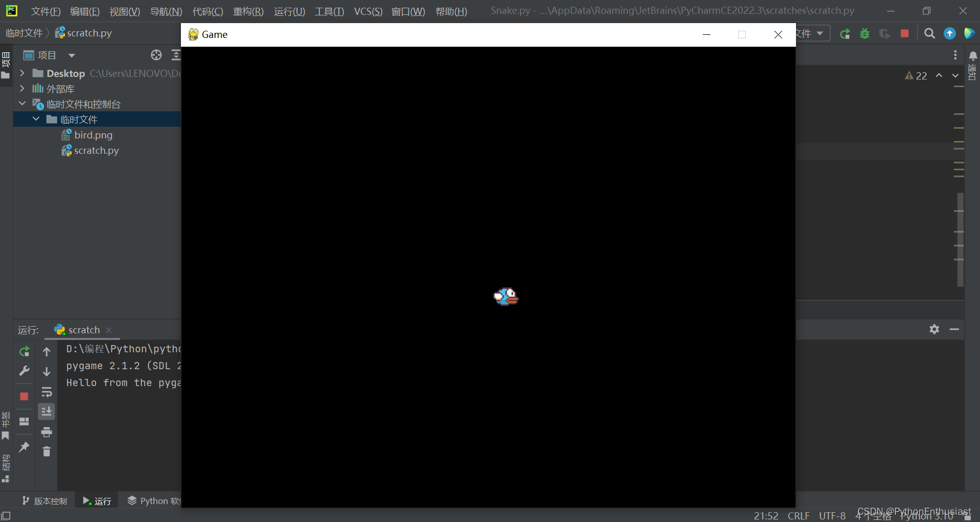
Task: Open the 项目 view dropdown arrow
Action: tap(72, 55)
